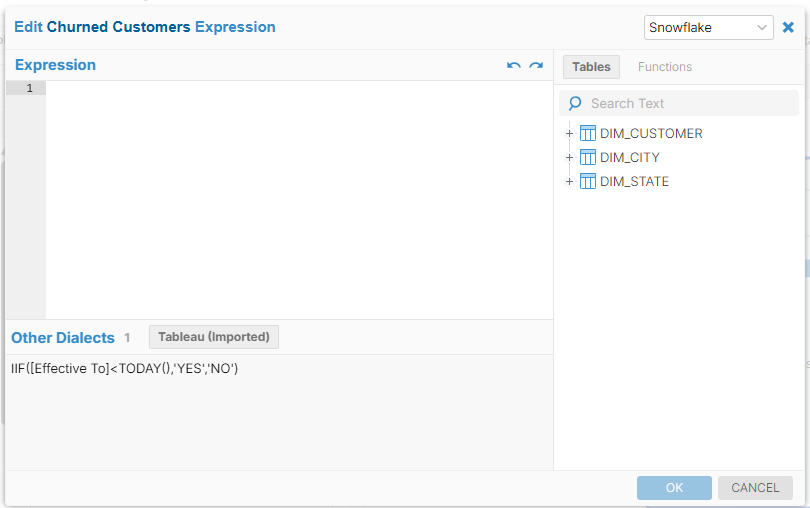Expand the DIM_STATE table node
Screen dimensions: 810x508
569,181
